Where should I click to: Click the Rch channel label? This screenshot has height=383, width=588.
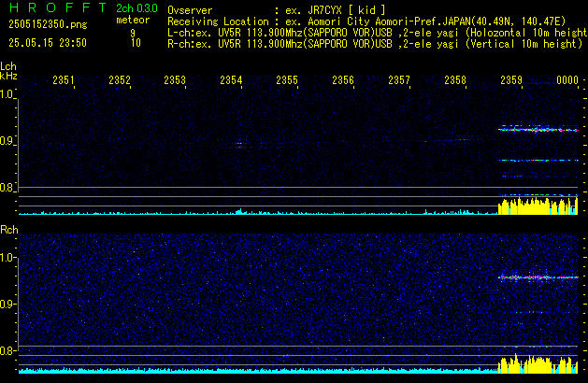coord(9,230)
